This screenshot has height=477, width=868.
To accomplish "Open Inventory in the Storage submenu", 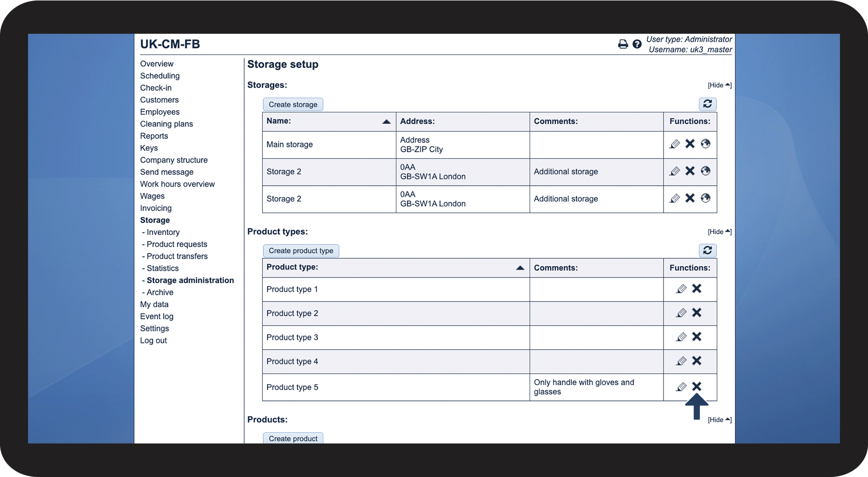I will click(163, 232).
